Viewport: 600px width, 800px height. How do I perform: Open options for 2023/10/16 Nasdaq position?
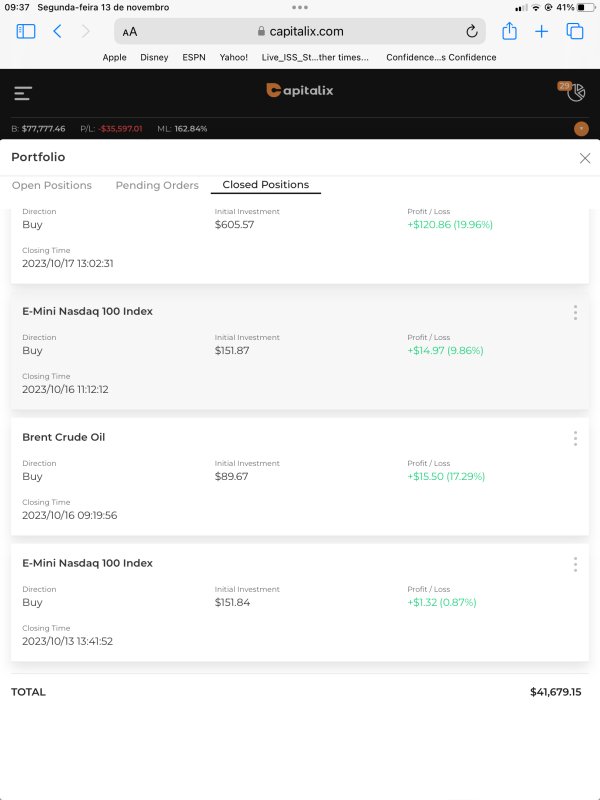pos(575,312)
